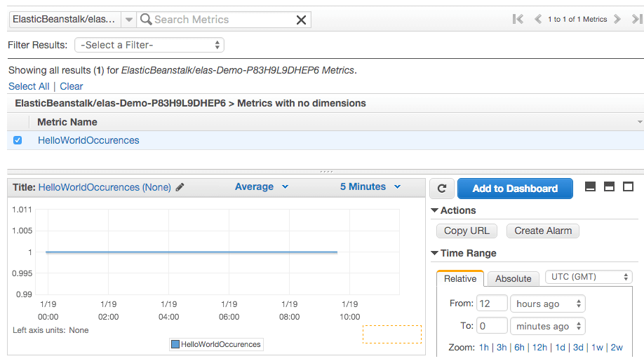
Task: Click the graph title HelloWorldOccurences (None)
Action: [x=105, y=187]
